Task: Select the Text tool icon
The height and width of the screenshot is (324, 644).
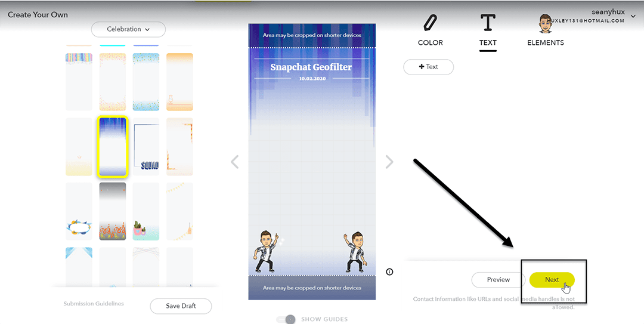Action: (x=488, y=23)
